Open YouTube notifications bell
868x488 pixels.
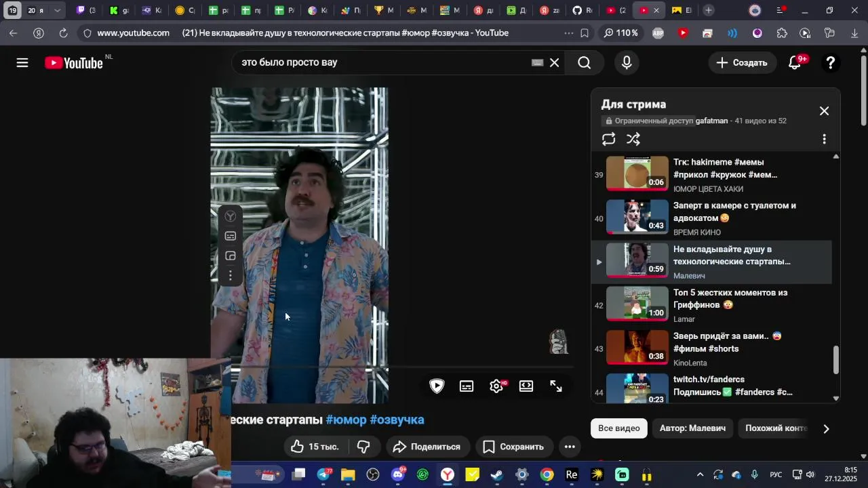[x=795, y=62]
